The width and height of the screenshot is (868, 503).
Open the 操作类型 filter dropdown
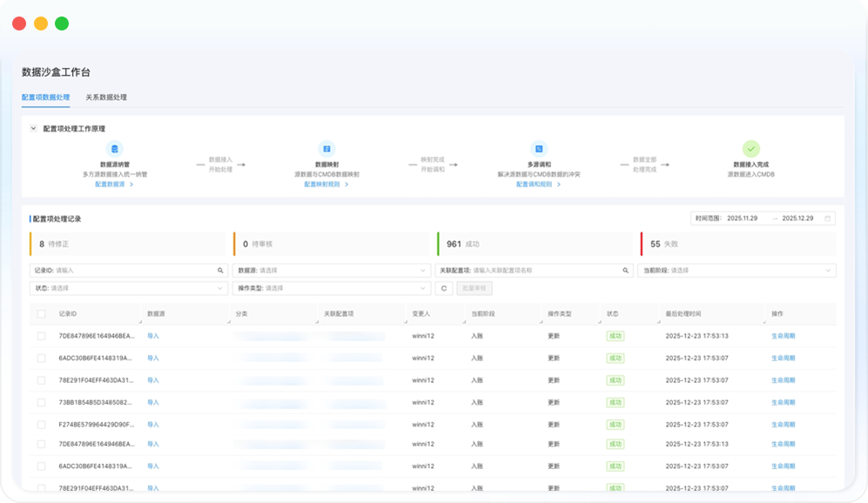pos(332,288)
